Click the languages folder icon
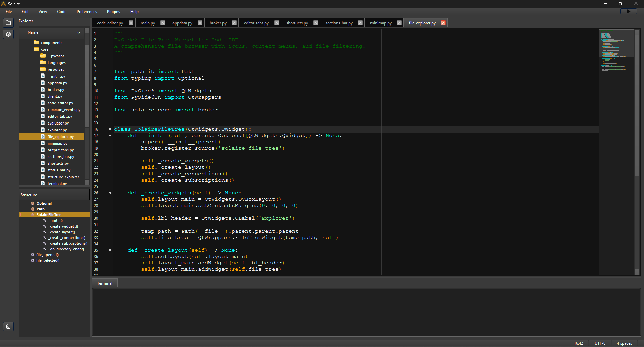Image resolution: width=644 pixels, height=347 pixels. coord(43,62)
